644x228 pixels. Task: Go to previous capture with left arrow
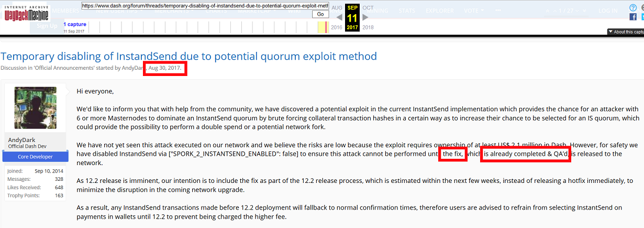(x=339, y=17)
